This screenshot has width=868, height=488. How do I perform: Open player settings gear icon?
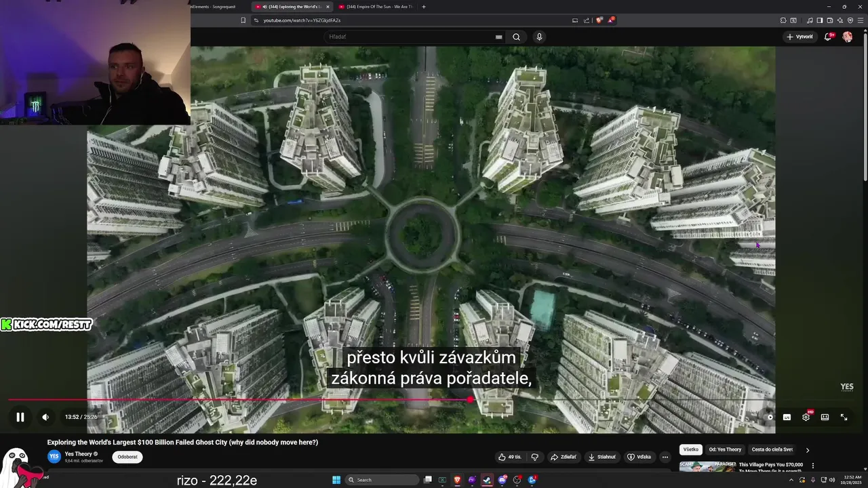[806, 417]
